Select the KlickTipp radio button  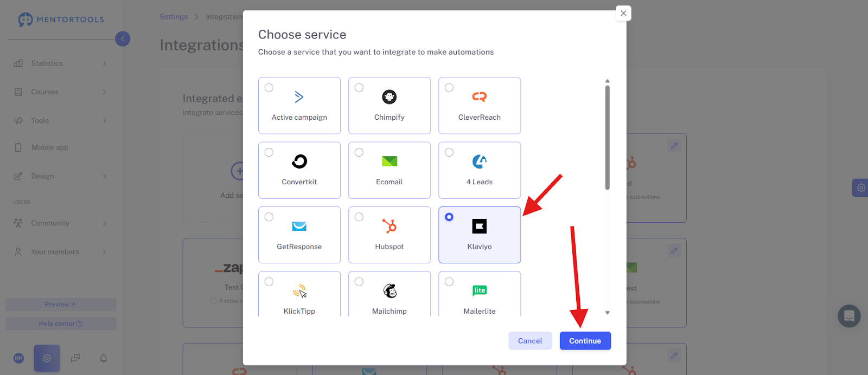[x=269, y=282]
